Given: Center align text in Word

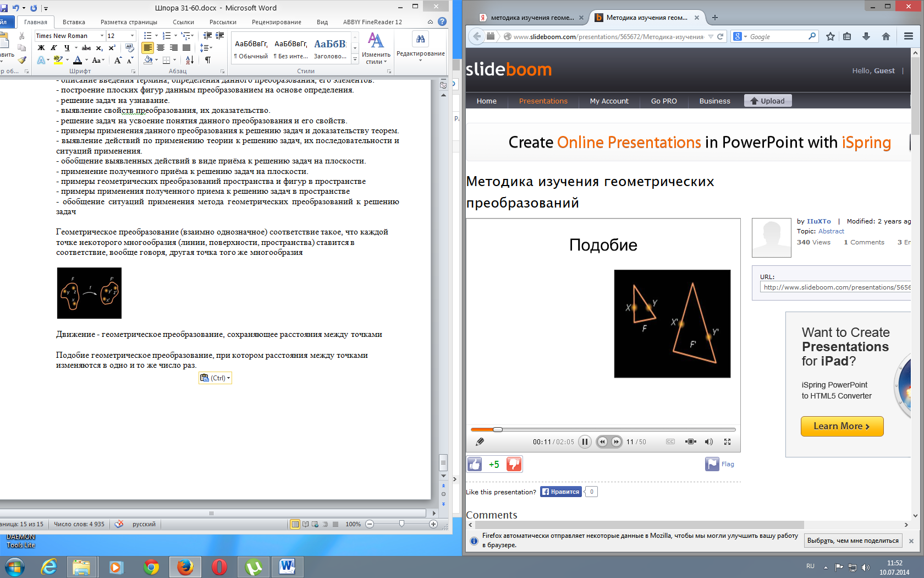Looking at the screenshot, I should [161, 48].
